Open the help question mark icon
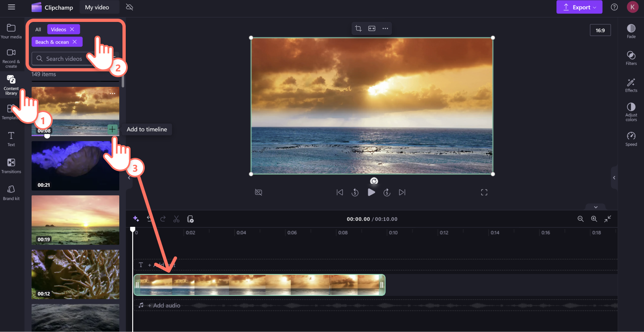The width and height of the screenshot is (644, 332). (x=614, y=7)
